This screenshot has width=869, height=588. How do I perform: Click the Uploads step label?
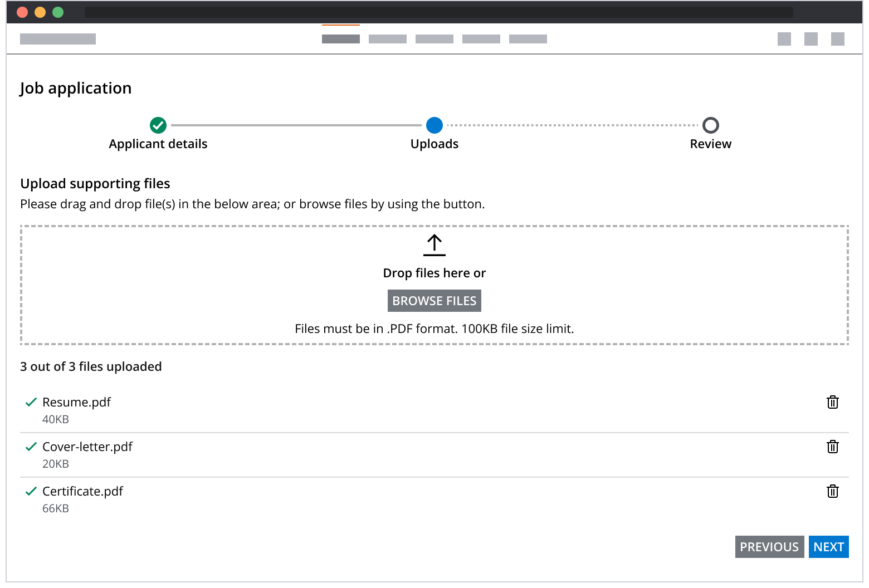click(434, 144)
